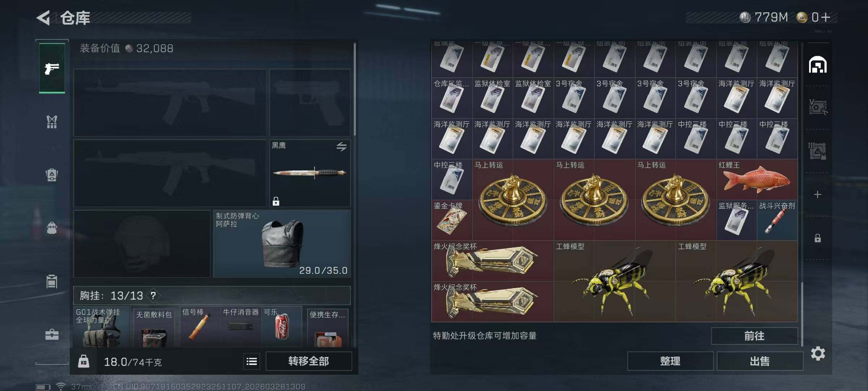Screen dimensions: 868x391
Task: Click the 转移全部 button
Action: [x=309, y=361]
